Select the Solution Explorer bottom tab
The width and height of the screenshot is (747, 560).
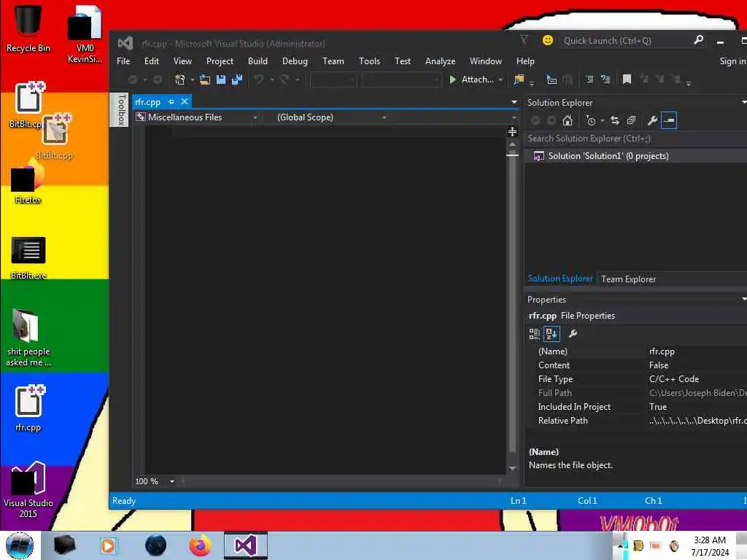[x=560, y=279]
